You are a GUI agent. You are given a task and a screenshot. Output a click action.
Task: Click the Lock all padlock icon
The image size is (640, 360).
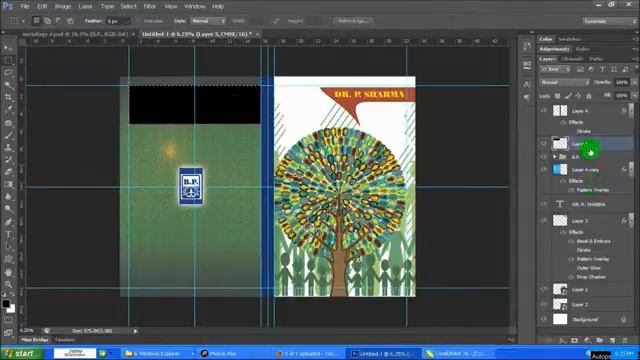point(589,96)
